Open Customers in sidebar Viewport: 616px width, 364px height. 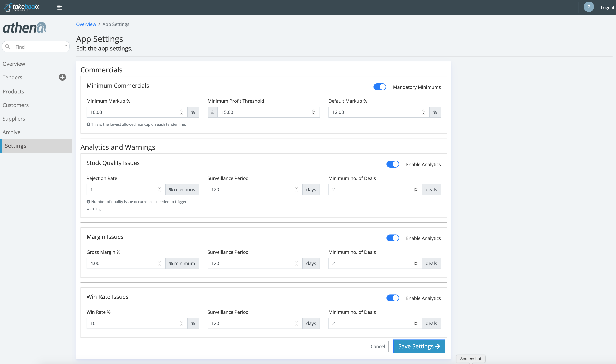coord(15,105)
